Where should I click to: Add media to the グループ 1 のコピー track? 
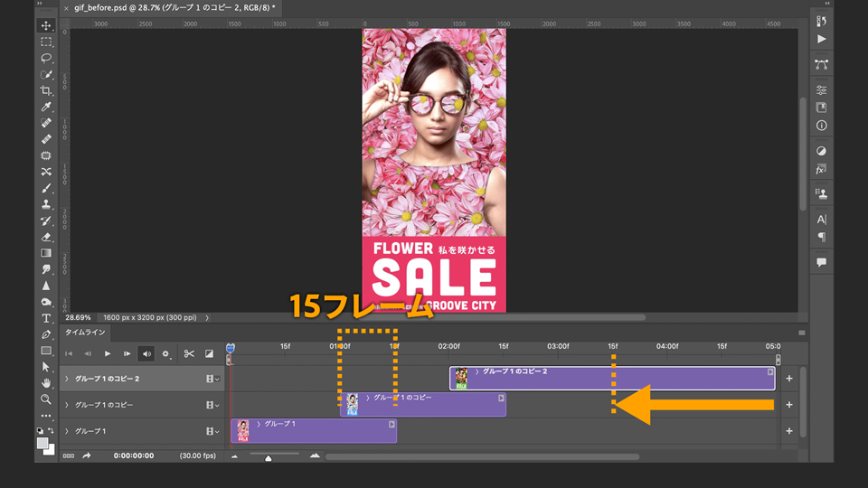click(x=789, y=405)
